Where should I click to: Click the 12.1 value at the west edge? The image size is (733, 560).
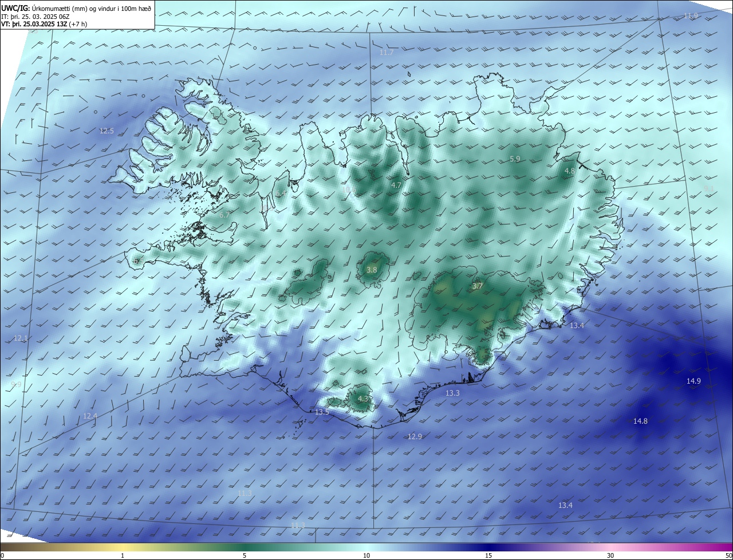point(21,339)
